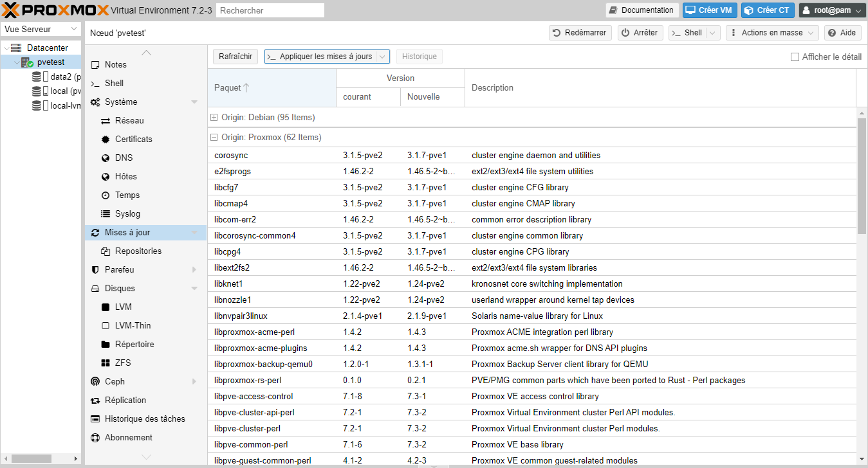The height and width of the screenshot is (468, 868).
Task: Expand the Ceph submenu arrow
Action: (194, 381)
